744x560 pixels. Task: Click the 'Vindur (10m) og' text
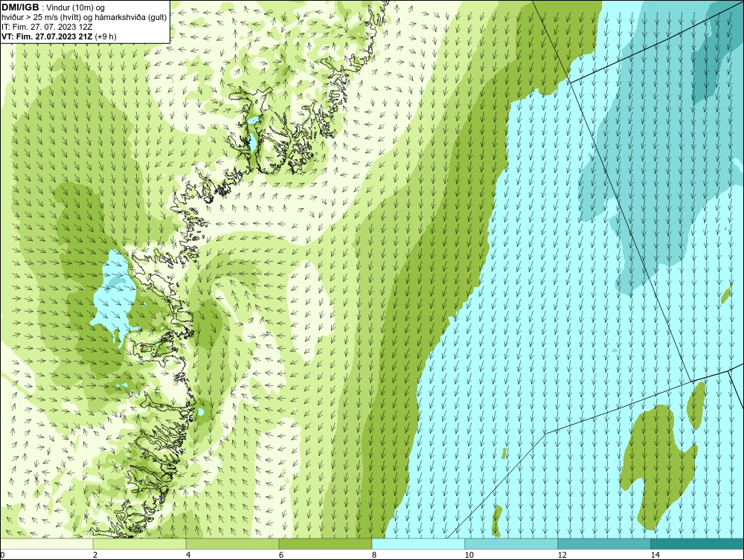(77, 7)
